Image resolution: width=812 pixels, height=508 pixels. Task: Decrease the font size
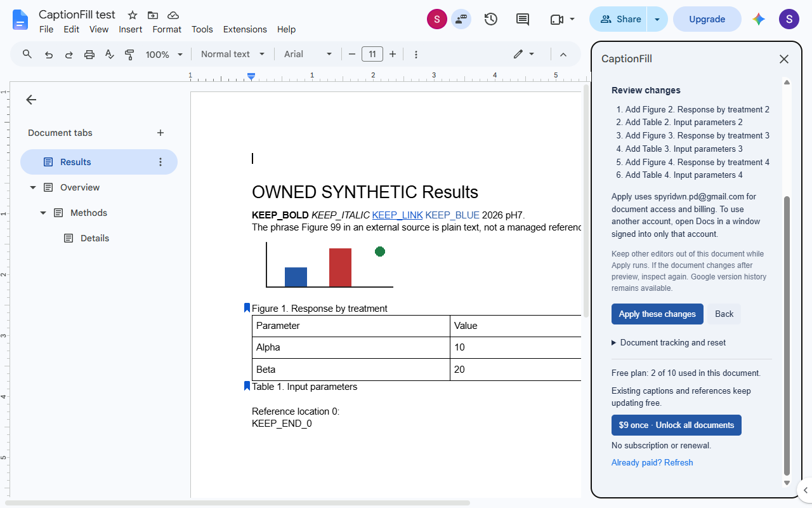(352, 55)
